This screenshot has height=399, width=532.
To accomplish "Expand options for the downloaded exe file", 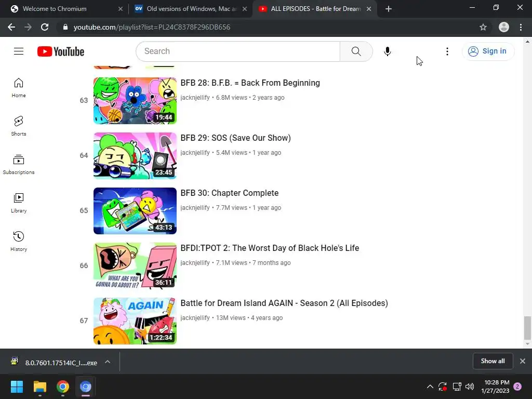I will (x=108, y=362).
